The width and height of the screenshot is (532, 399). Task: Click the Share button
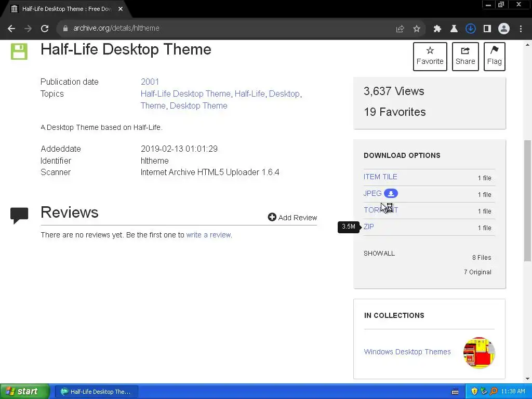pyautogui.click(x=465, y=57)
